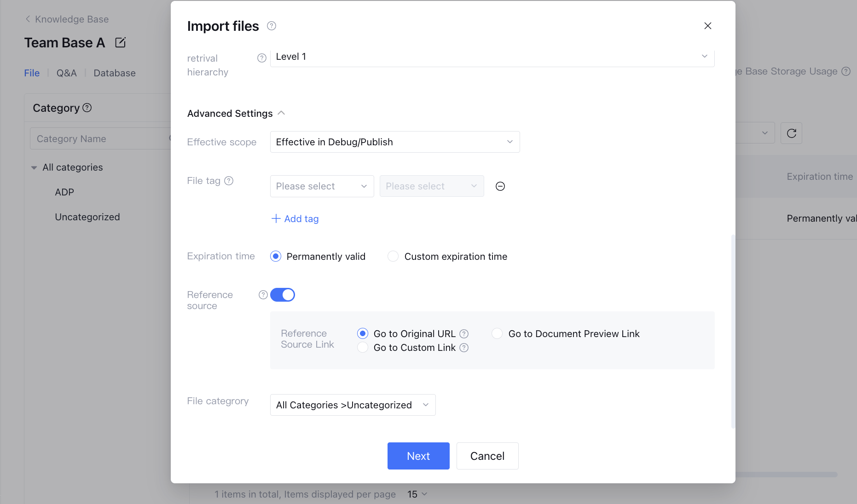Click the Next button
857x504 pixels.
tap(418, 456)
